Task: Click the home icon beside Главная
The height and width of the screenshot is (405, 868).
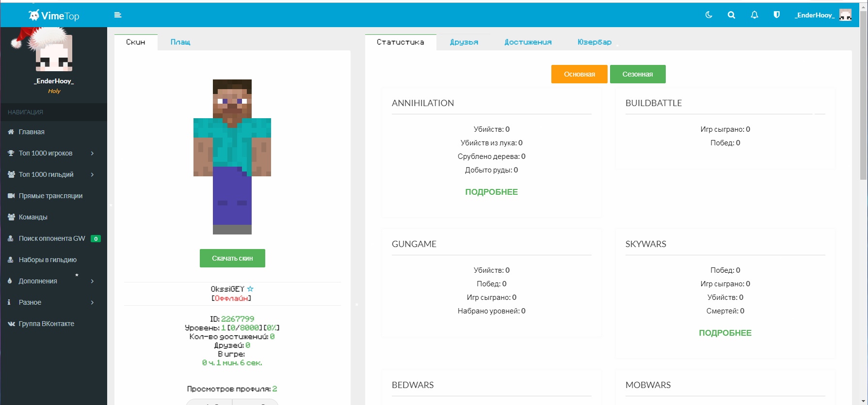Action: point(11,132)
